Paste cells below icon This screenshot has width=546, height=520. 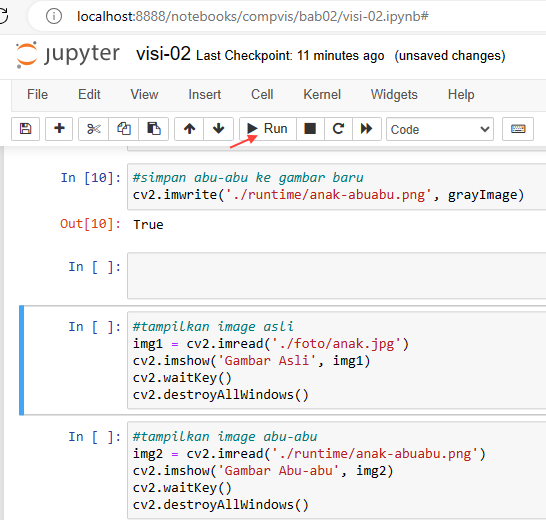pyautogui.click(x=154, y=129)
